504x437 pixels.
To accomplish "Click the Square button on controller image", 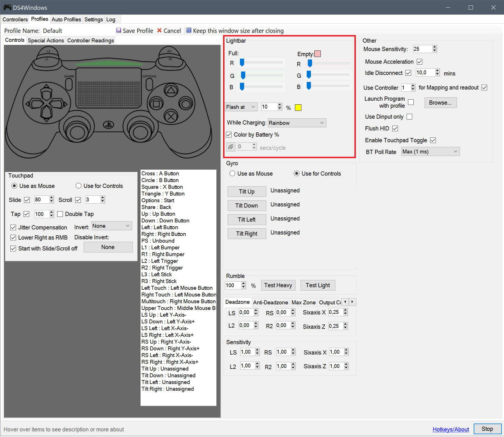I will (156, 104).
